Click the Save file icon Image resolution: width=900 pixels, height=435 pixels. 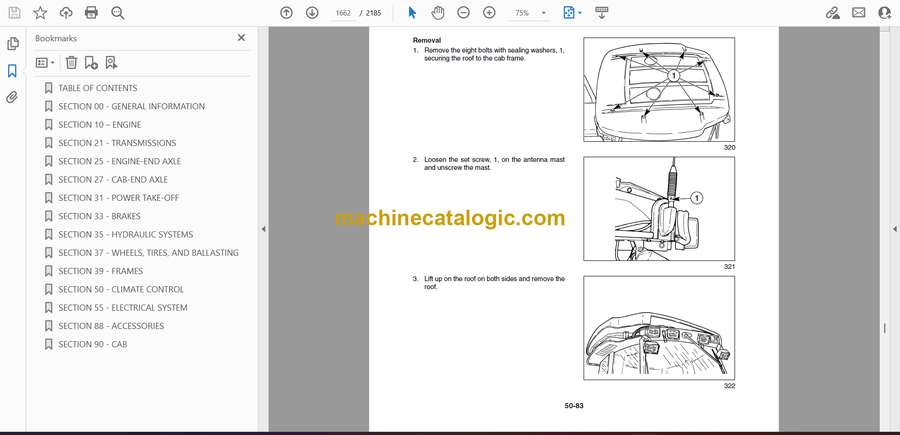(14, 13)
